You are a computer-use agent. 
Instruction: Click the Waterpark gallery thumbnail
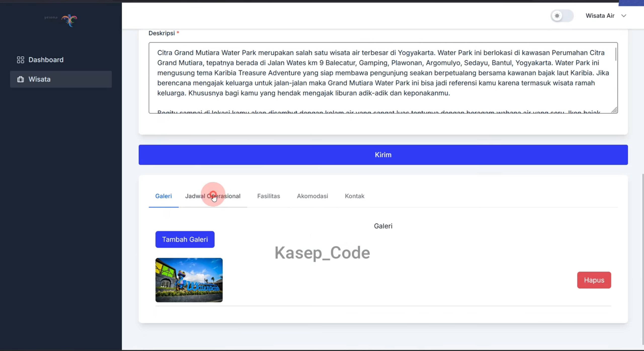click(189, 280)
